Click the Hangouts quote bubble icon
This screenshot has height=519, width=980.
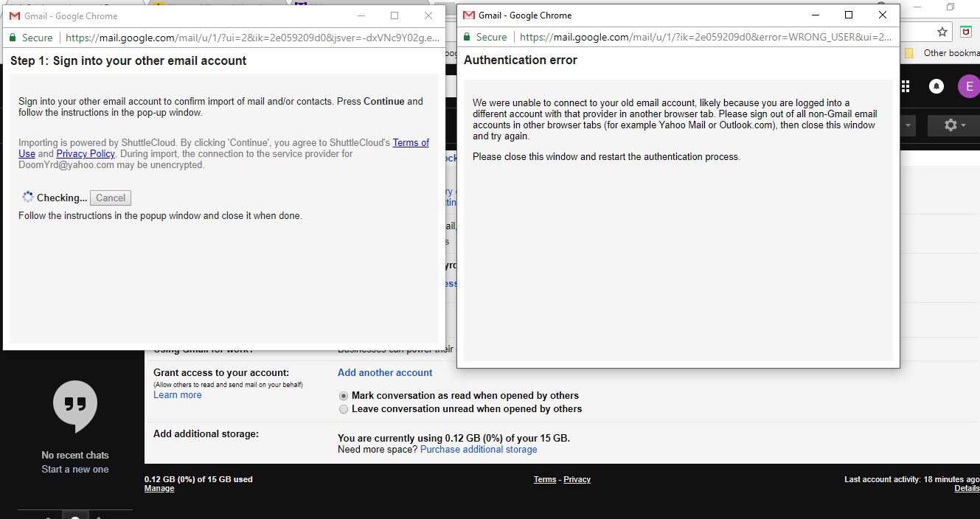pos(75,407)
